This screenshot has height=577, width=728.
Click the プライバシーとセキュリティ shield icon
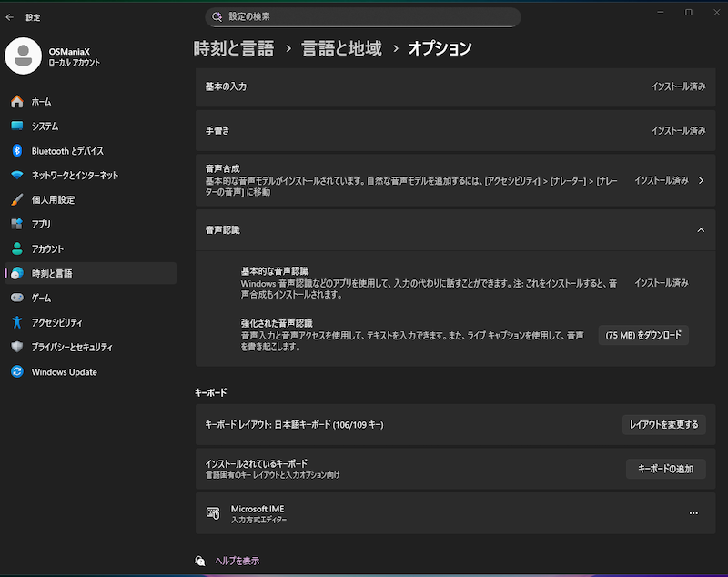point(17,347)
